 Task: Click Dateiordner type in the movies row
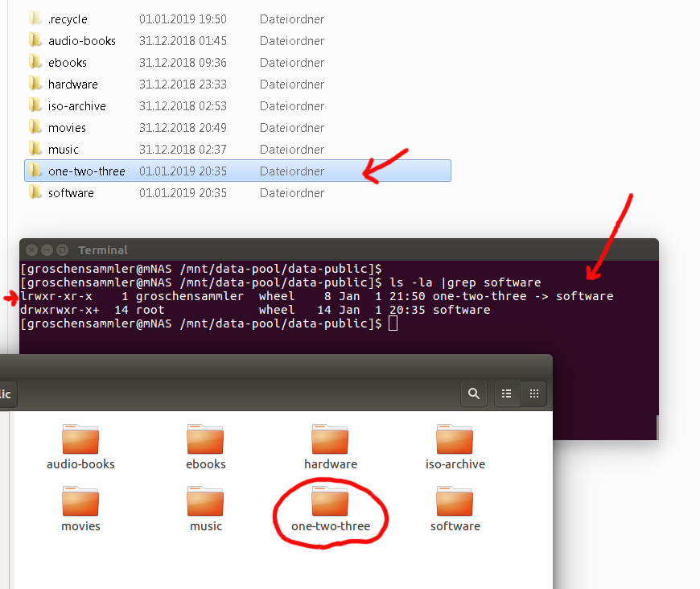click(292, 128)
